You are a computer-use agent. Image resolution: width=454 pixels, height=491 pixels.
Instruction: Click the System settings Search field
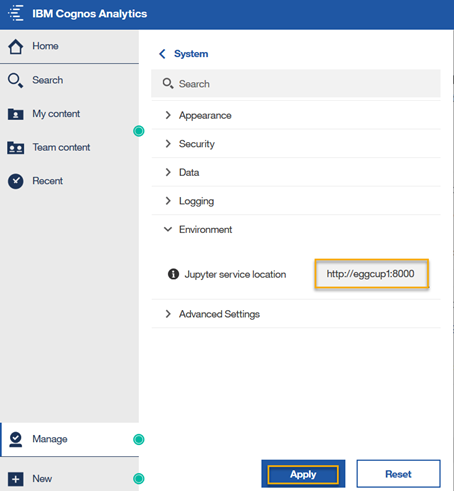pos(296,84)
